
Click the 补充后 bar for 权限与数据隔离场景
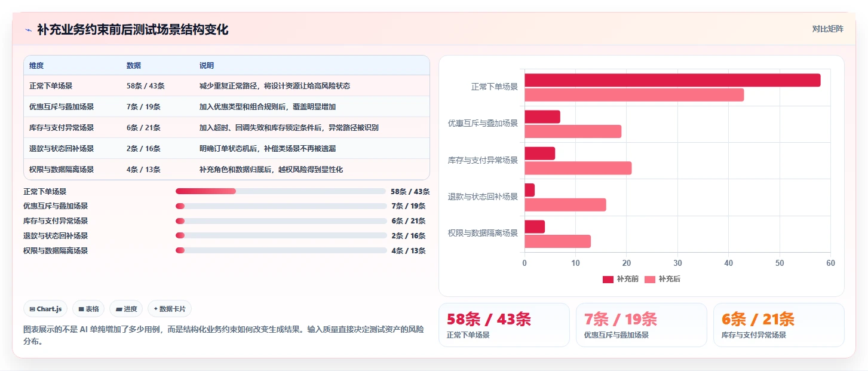[558, 241]
